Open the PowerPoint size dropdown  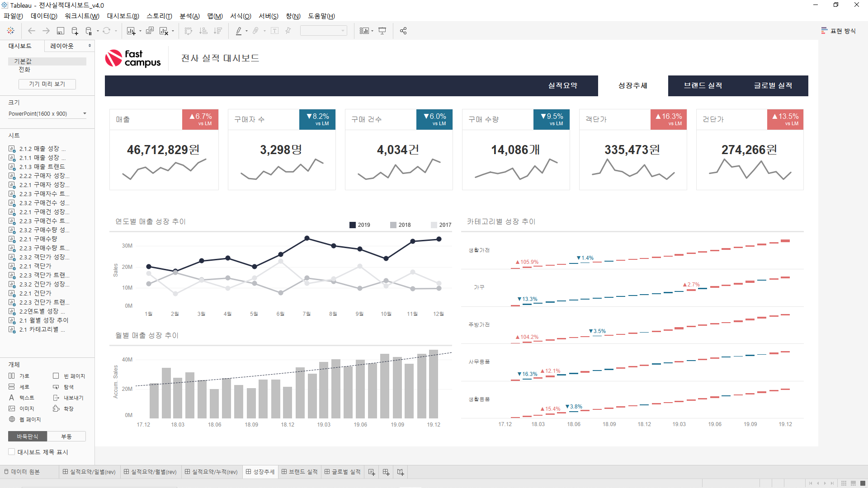tap(47, 113)
